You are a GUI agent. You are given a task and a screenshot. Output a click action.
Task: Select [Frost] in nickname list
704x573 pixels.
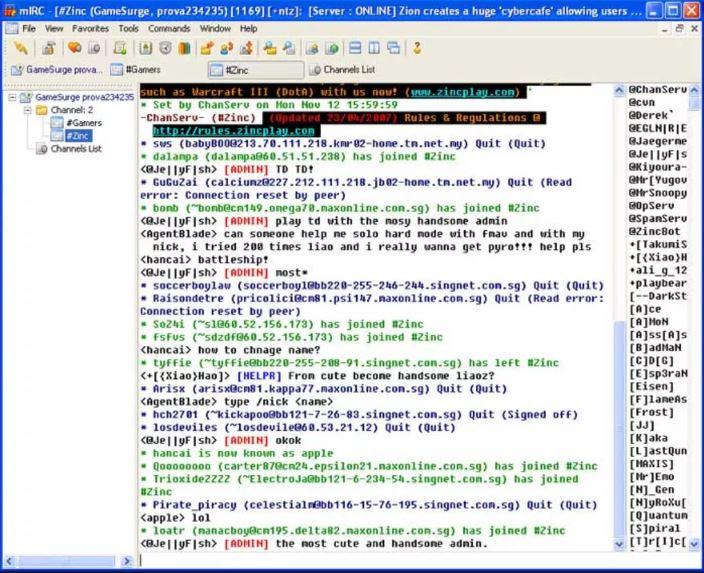pyautogui.click(x=651, y=412)
